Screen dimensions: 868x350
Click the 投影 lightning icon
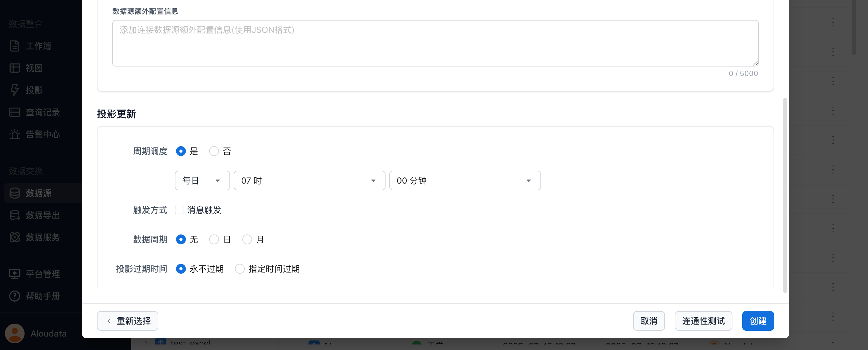tap(14, 90)
